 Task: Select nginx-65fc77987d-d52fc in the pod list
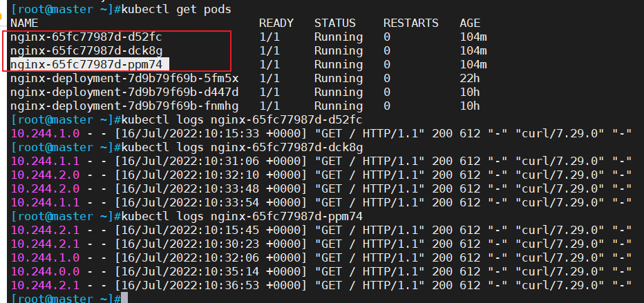(x=86, y=37)
